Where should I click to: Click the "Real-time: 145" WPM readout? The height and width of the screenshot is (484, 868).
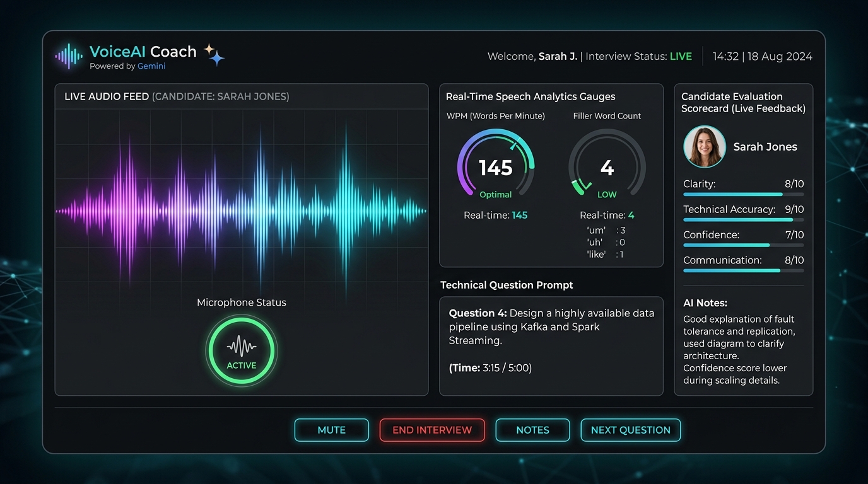pyautogui.click(x=496, y=215)
